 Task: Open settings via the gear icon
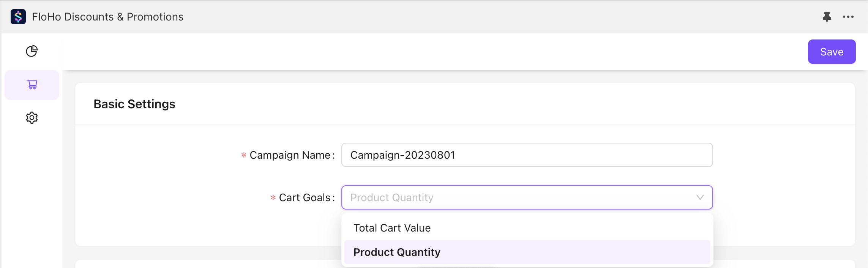[x=32, y=118]
